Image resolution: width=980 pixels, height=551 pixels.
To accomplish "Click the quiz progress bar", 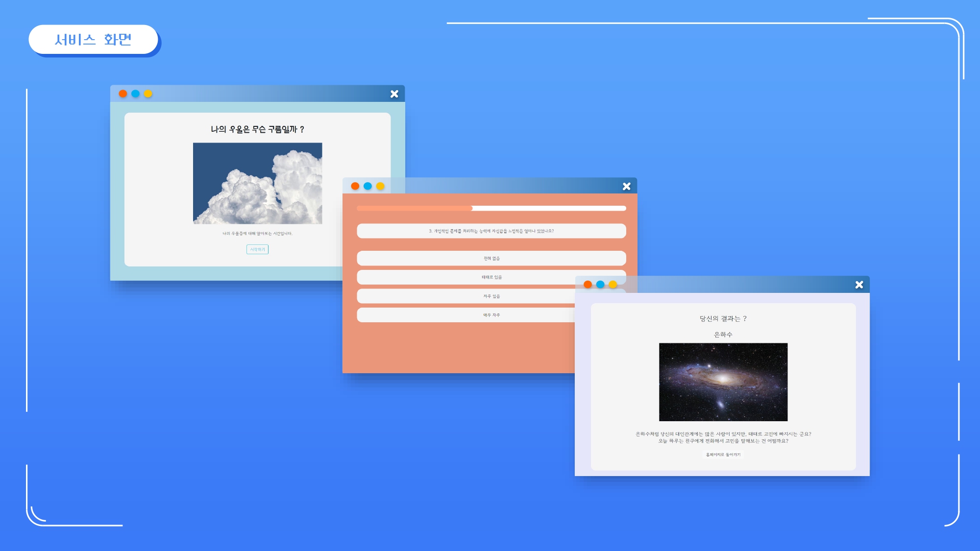I will [491, 208].
